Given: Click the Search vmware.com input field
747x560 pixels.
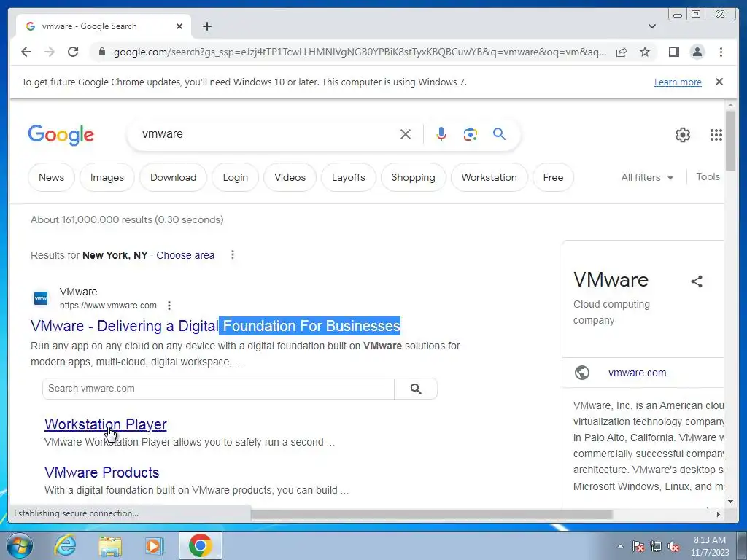Looking at the screenshot, I should pos(218,389).
